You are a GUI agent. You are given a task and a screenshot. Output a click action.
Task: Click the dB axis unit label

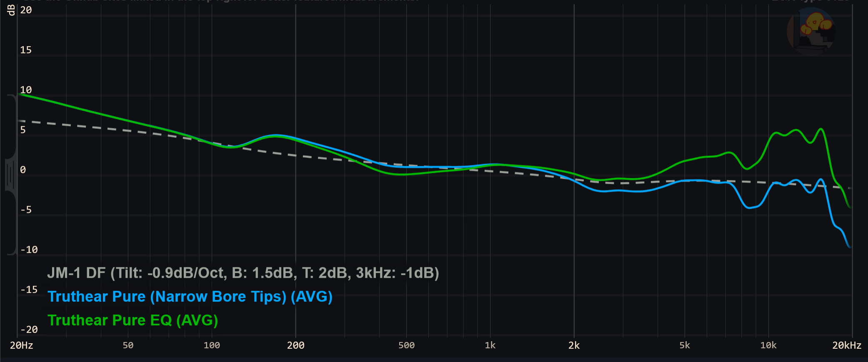tap(11, 10)
